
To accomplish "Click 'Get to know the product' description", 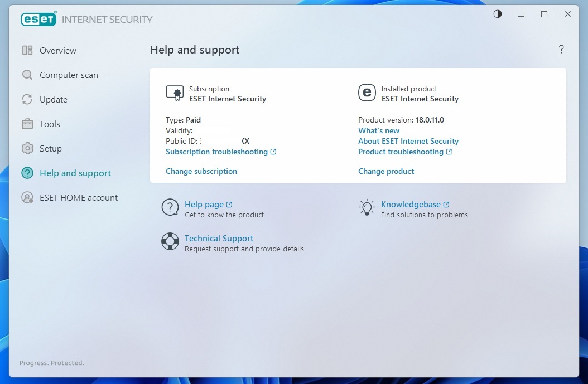I will [x=224, y=215].
